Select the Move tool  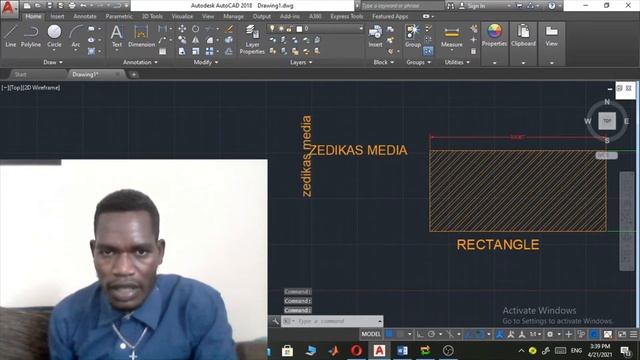coord(182,29)
